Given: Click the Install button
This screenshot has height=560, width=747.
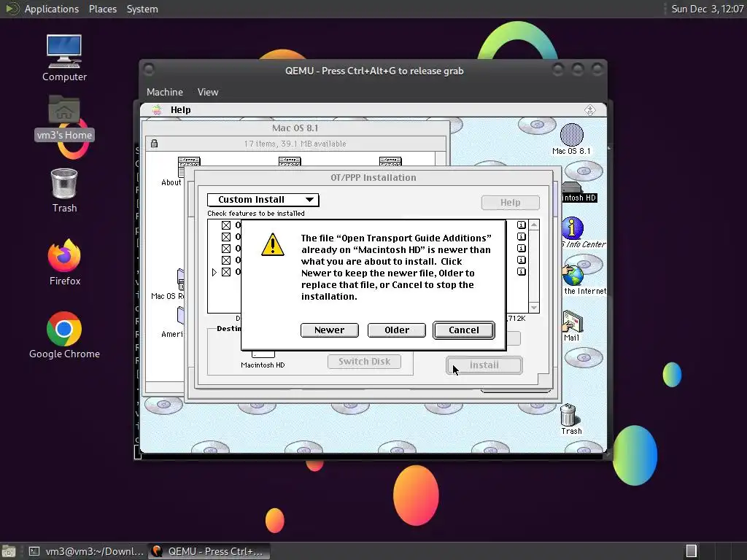Looking at the screenshot, I should click(x=484, y=365).
